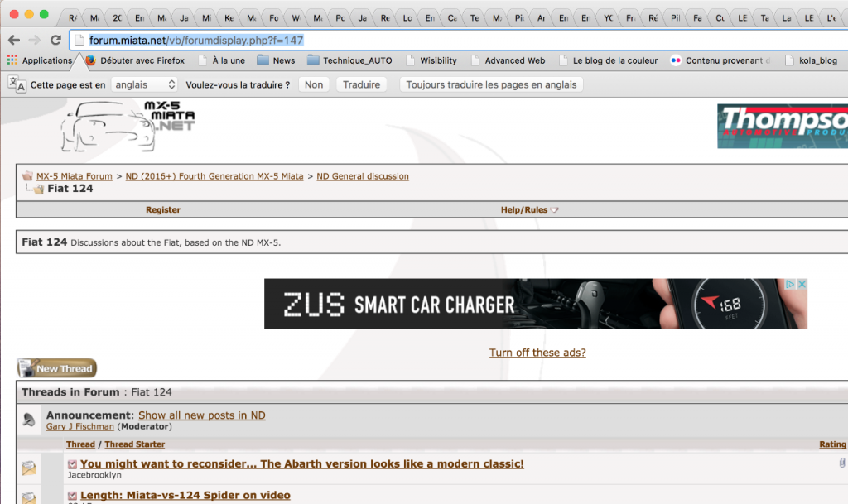Click thread starter name Jacebrooklyn

click(x=94, y=475)
